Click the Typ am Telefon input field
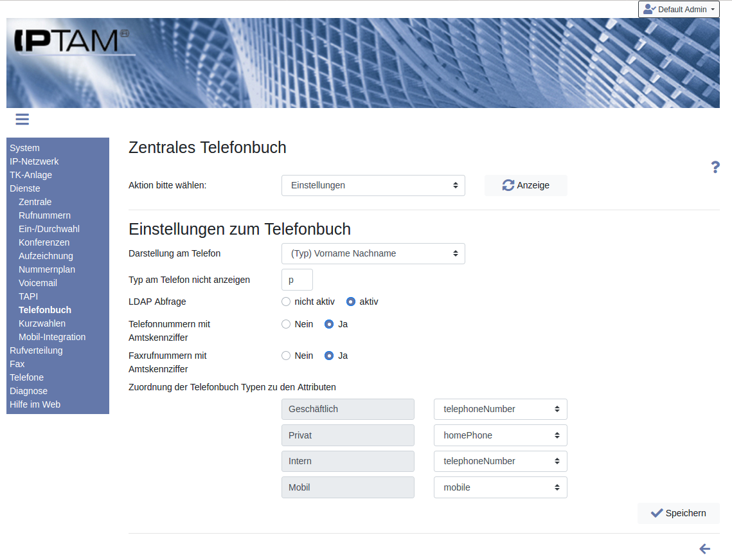732x560 pixels. (x=297, y=280)
